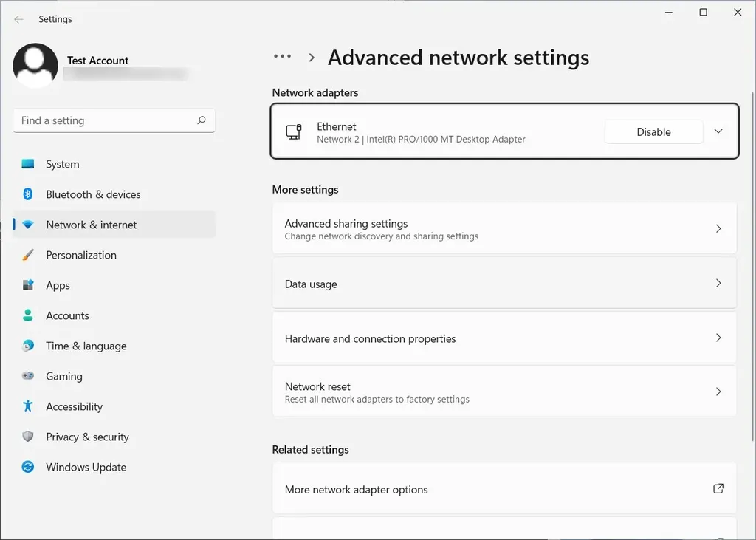Select Time & language in sidebar
Image resolution: width=756 pixels, height=540 pixels.
(86, 346)
